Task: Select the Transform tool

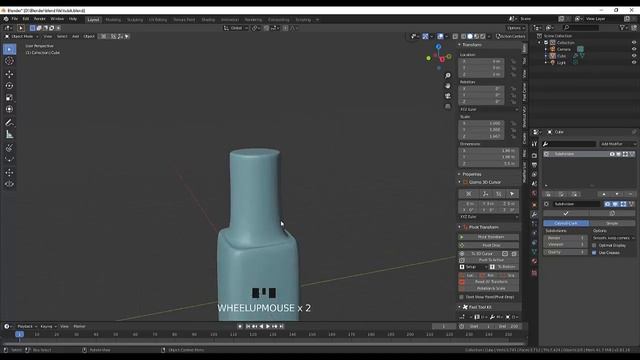Action: coord(9,109)
